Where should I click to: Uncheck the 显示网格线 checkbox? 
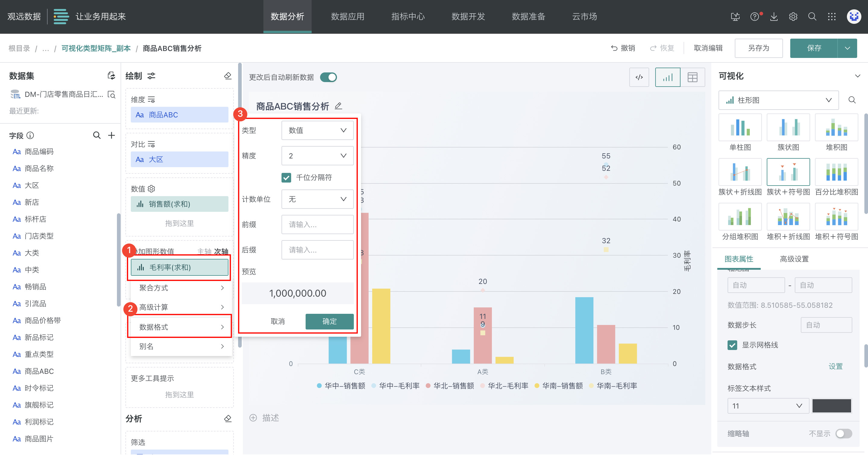coord(732,345)
